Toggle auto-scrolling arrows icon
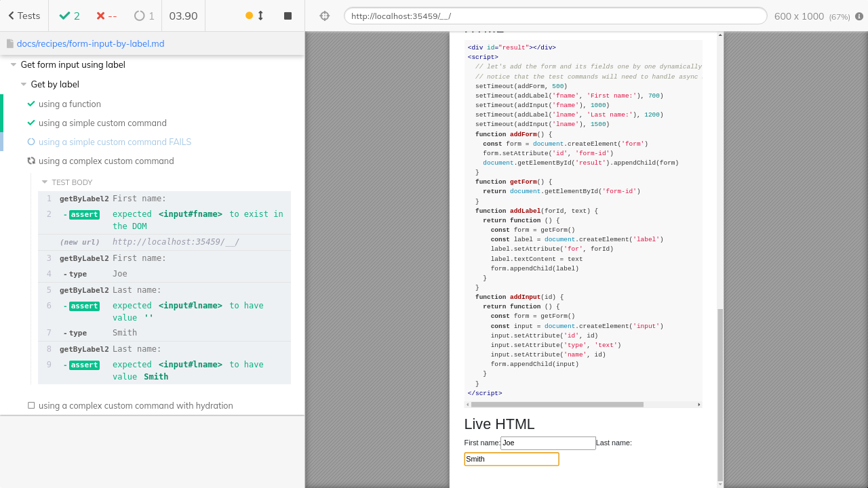 click(260, 16)
